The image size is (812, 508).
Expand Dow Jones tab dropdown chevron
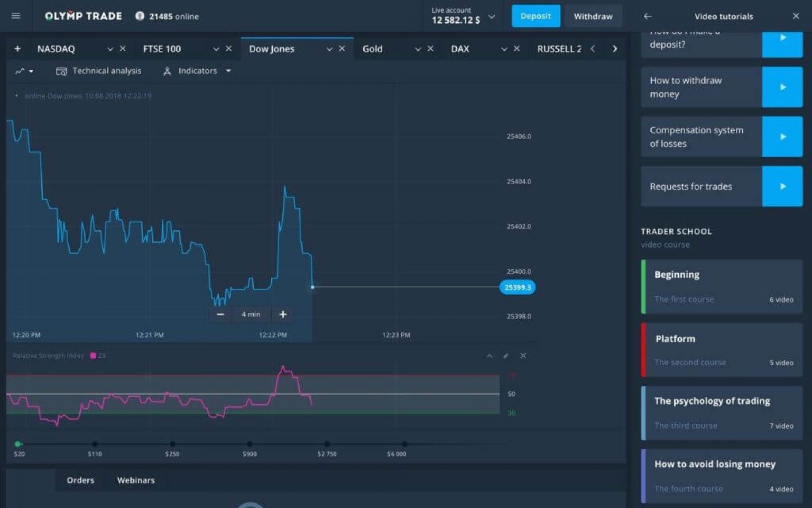329,49
